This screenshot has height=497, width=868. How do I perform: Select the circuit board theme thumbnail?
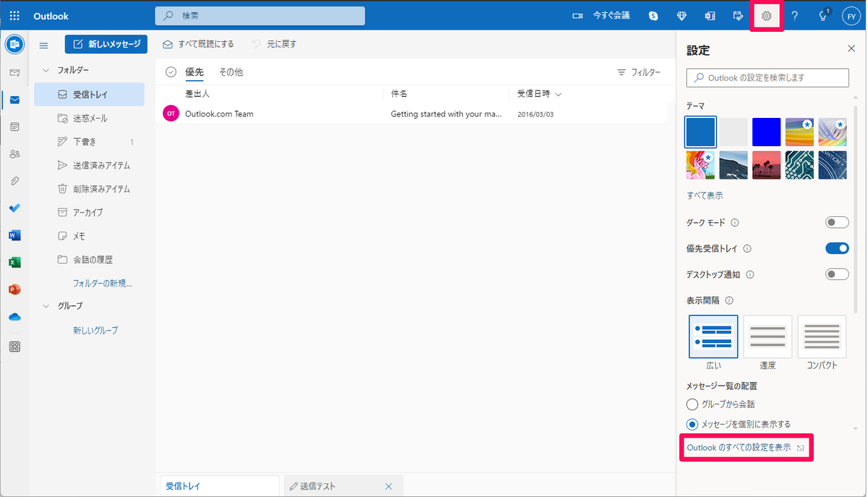[x=799, y=165]
